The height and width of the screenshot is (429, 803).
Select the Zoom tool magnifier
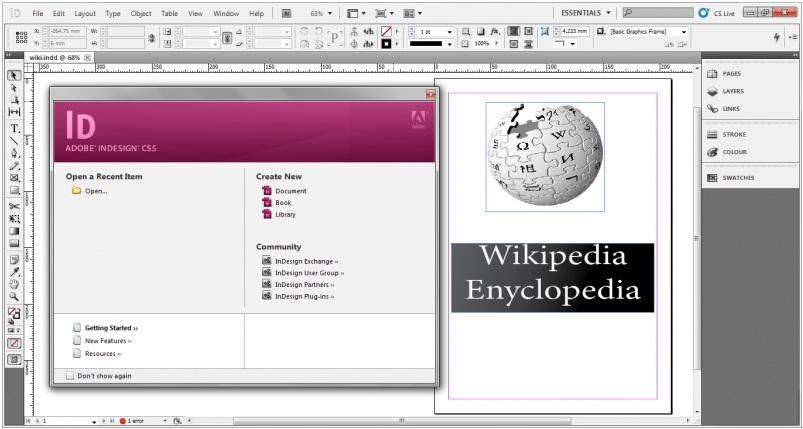pos(14,296)
